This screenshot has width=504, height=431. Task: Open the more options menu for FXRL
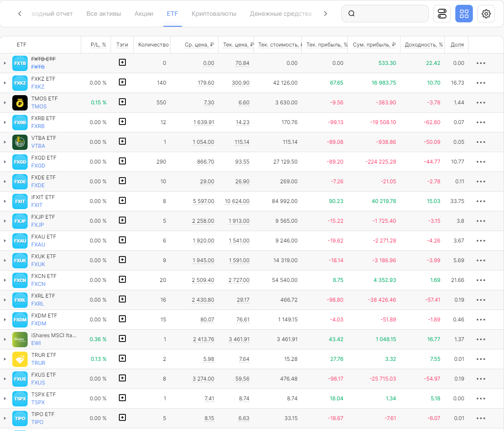481,300
